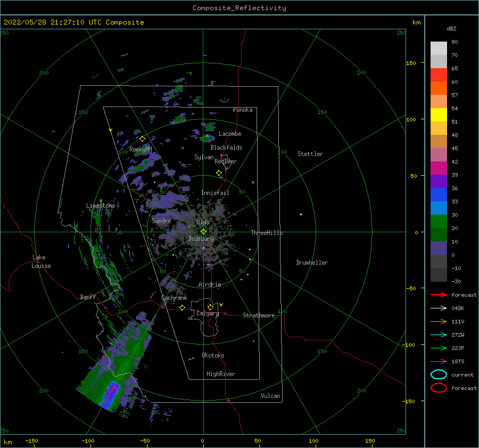Click the asterisk marker above Limestone
This screenshot has height=448, width=479.
[101, 201]
